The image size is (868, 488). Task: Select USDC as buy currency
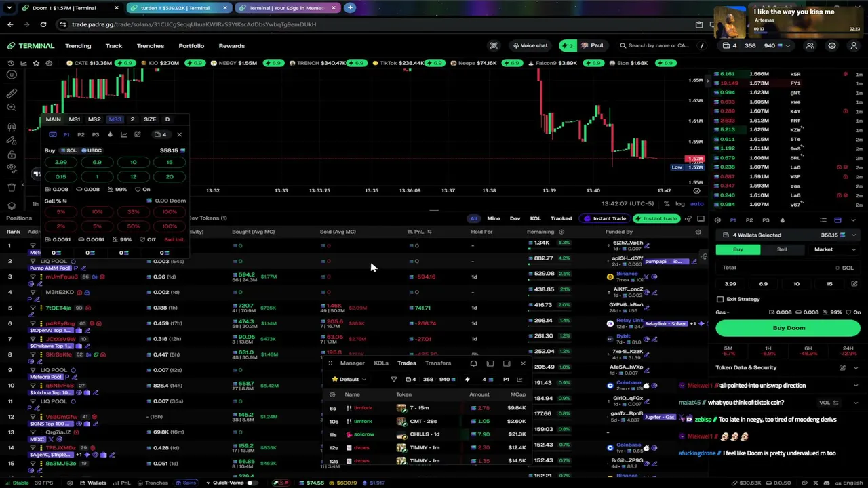pyautogui.click(x=92, y=150)
